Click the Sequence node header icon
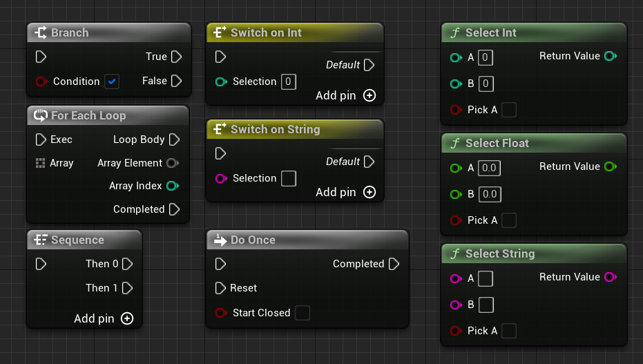643x364 pixels. click(x=41, y=240)
